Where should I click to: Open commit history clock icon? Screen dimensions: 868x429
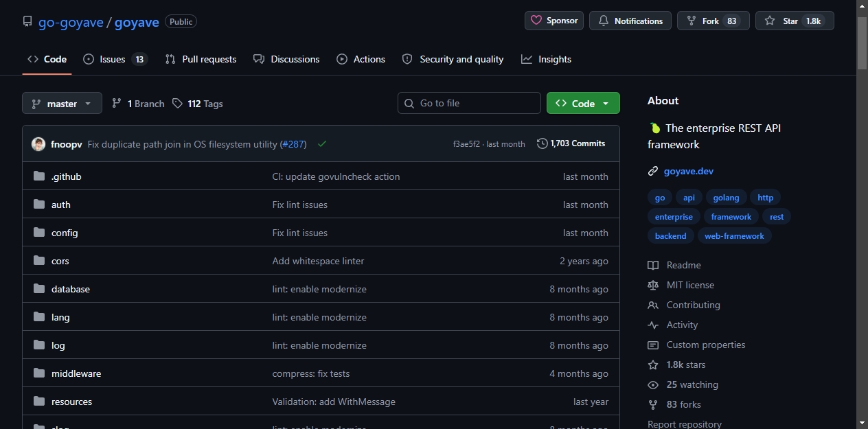click(x=542, y=143)
